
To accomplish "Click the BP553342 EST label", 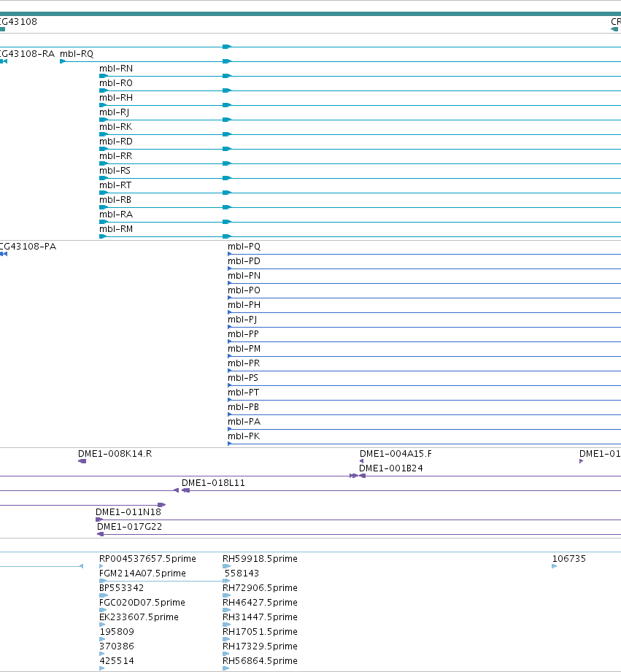I will (x=121, y=587).
